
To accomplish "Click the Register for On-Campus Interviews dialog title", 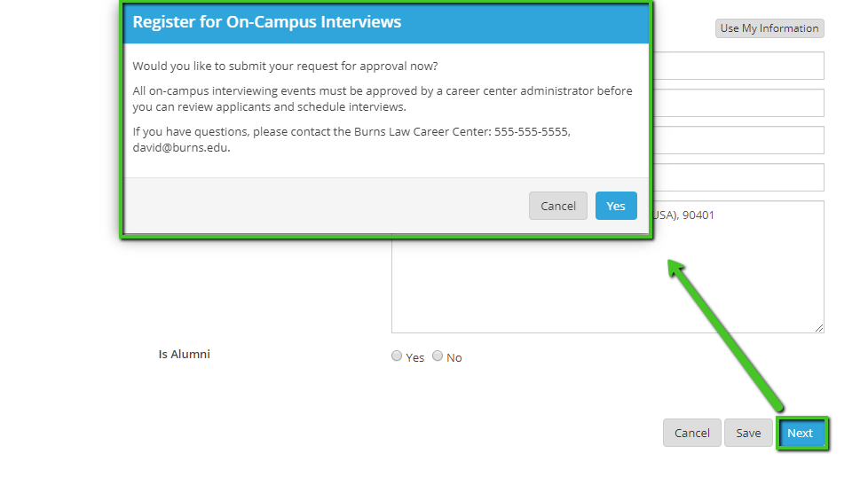I will click(x=267, y=22).
